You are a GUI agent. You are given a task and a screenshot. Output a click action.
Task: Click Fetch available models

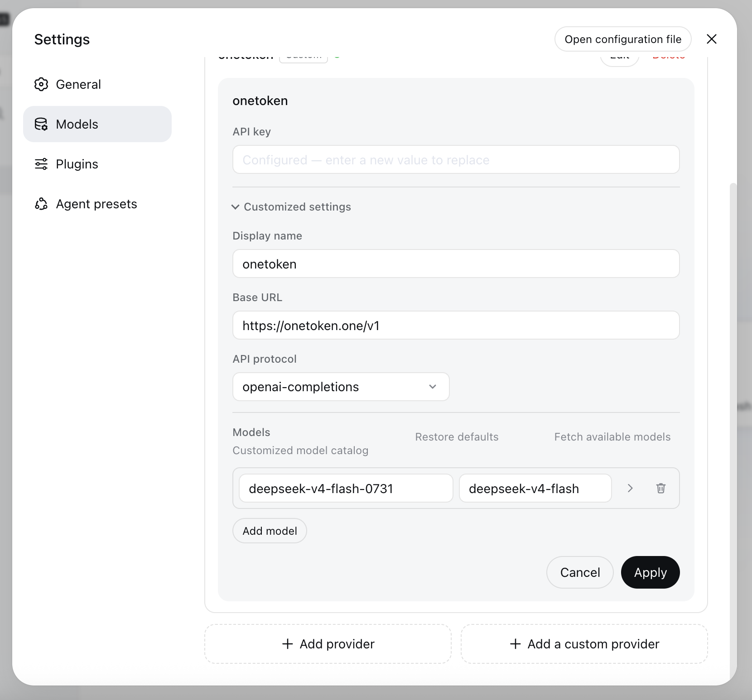pos(612,437)
